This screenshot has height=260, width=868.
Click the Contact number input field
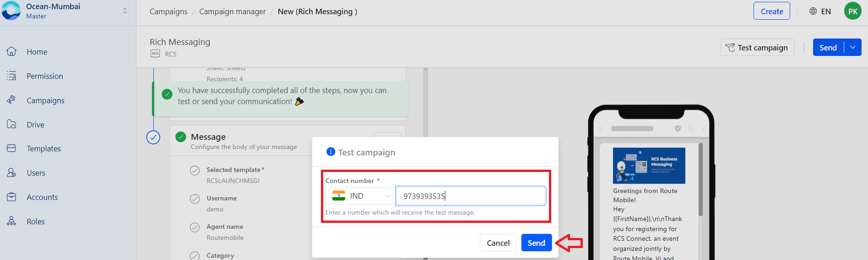(x=471, y=196)
